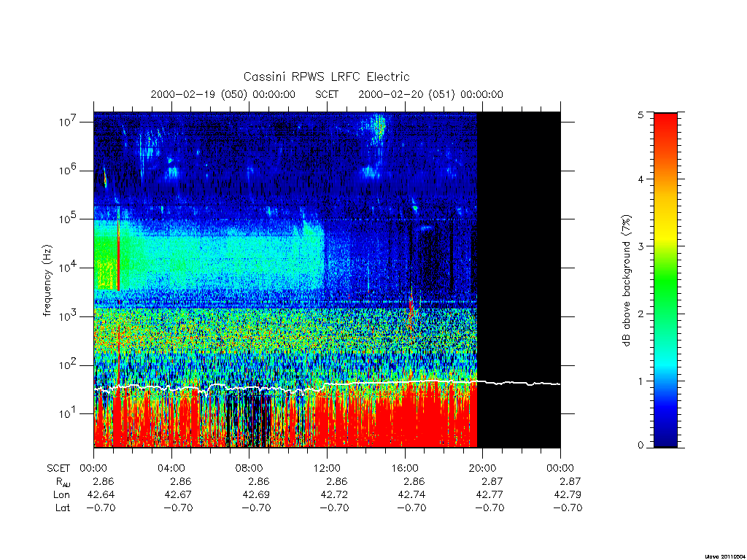Select the 10^4 frequency tick label
Image resolution: width=747 pixels, height=560 pixels.
69,267
